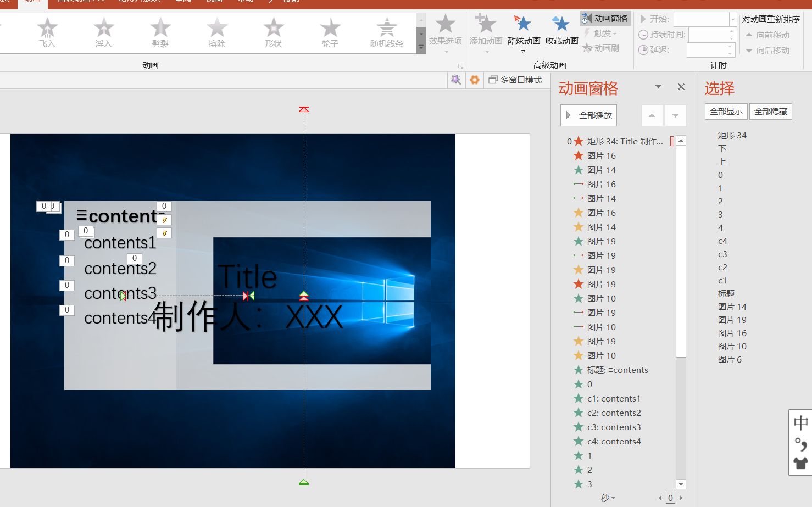The width and height of the screenshot is (812, 507).
Task: Activate the 动画刷 animation painter
Action: coord(604,48)
